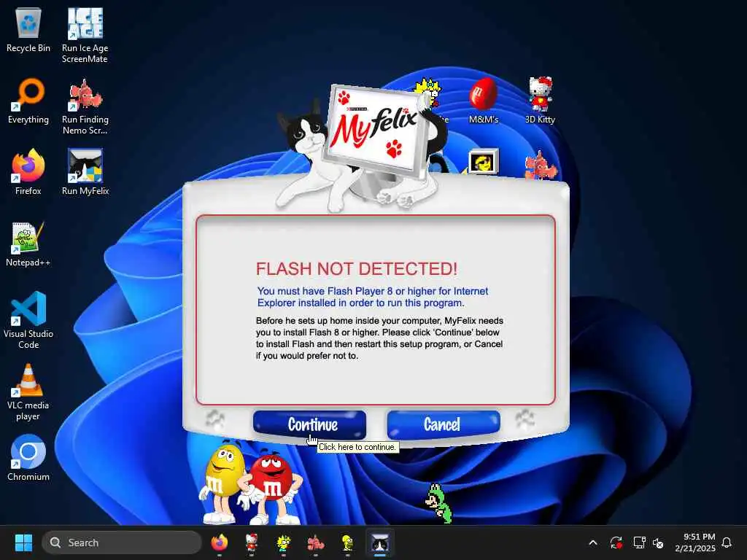Viewport: 747px width, 560px height.
Task: Expand the hidden system tray icons
Action: 593,542
